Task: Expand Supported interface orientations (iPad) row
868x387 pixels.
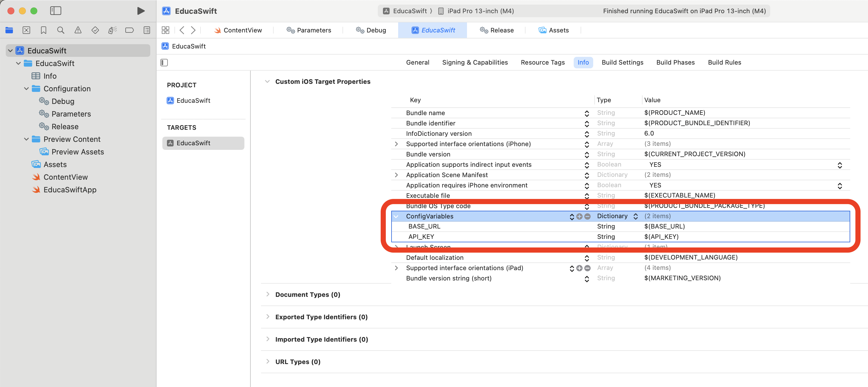Action: [x=396, y=268]
